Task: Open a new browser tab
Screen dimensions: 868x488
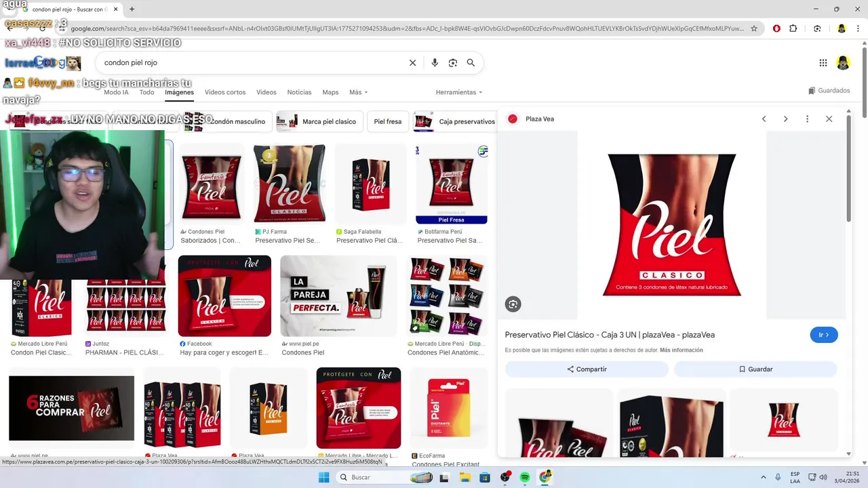Action: 132,9
